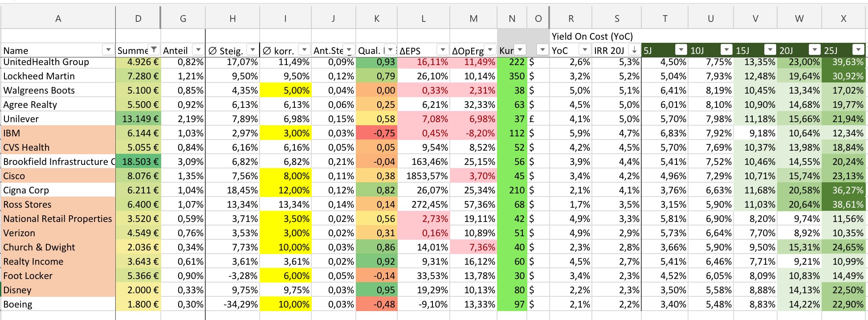Open the Anteil filter dropdown
Viewport: 868px width, 320px height.
pyautogui.click(x=198, y=50)
